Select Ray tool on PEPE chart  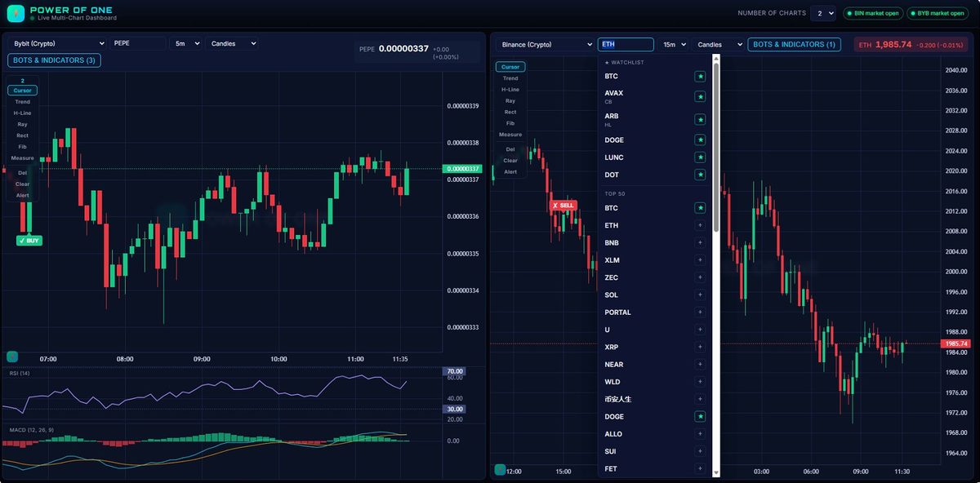(x=22, y=124)
